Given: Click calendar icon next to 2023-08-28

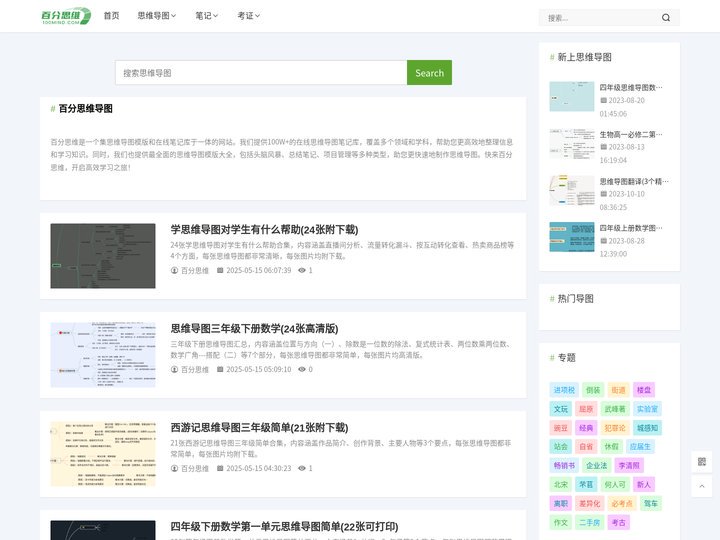Looking at the screenshot, I should 603,241.
